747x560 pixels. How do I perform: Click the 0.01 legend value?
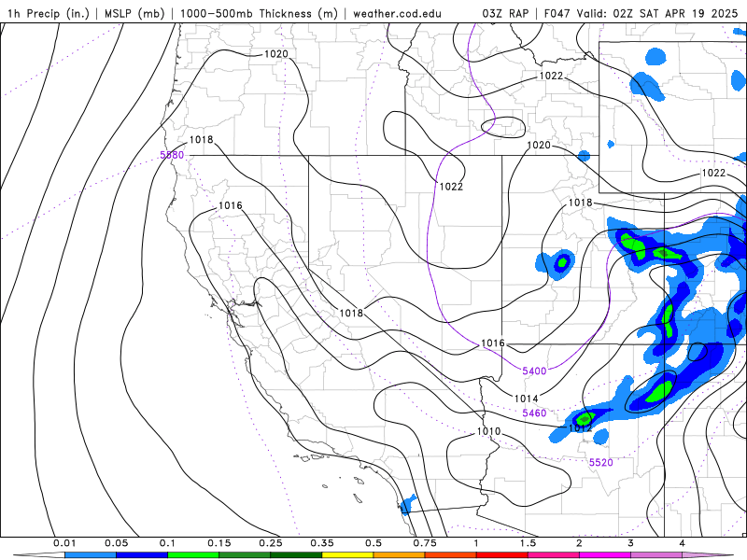(64, 543)
